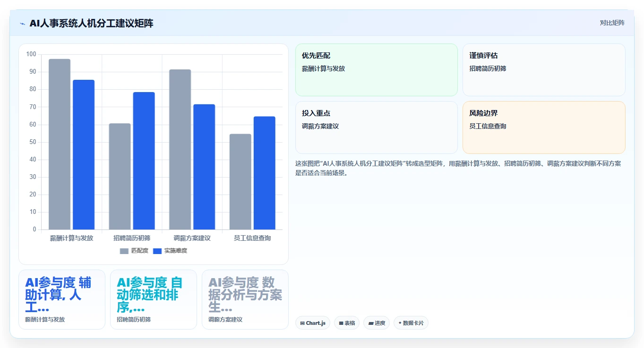
Task: Click the 员工信息查询 axis label
Action: (x=252, y=238)
